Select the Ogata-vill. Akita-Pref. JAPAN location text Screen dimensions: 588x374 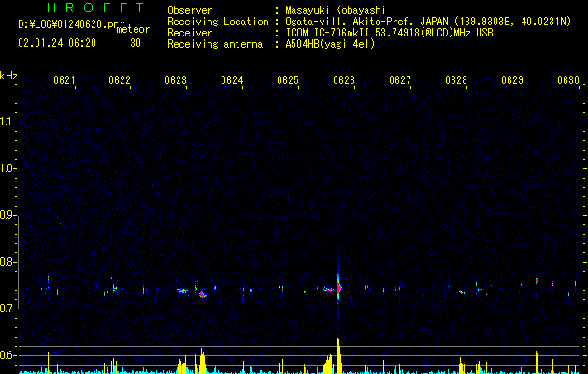[428, 22]
